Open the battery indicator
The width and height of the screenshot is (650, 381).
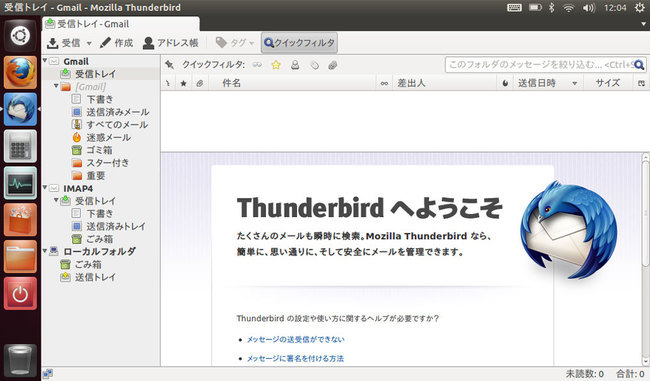point(535,7)
